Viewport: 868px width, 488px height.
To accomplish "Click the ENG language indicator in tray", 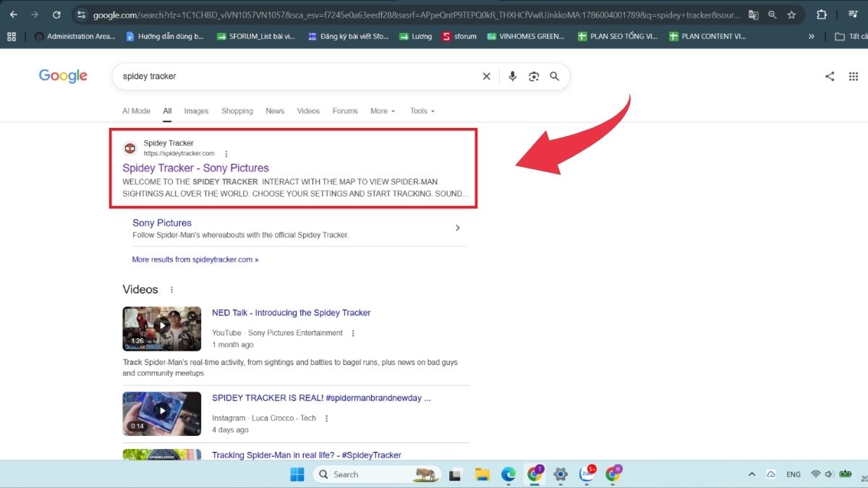I will (x=793, y=474).
